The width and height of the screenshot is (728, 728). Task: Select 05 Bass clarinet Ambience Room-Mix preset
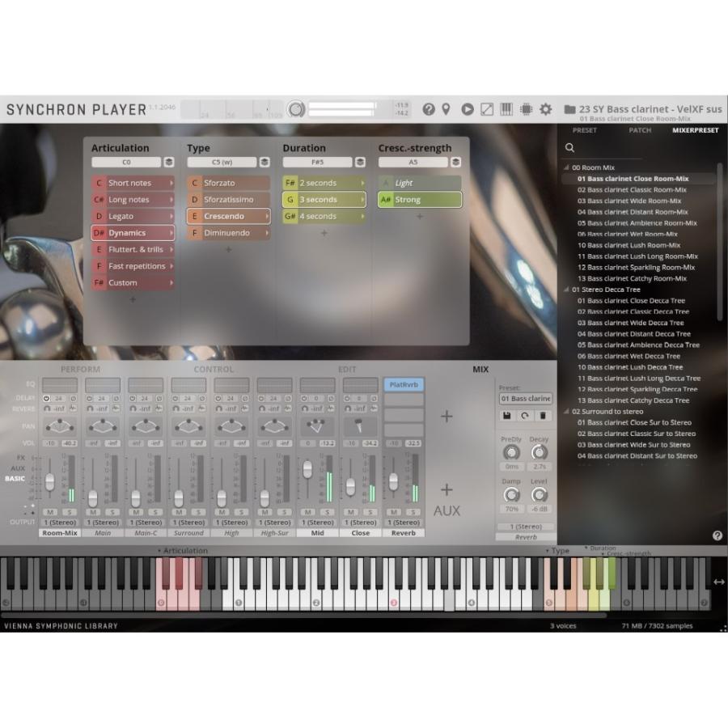[x=637, y=223]
